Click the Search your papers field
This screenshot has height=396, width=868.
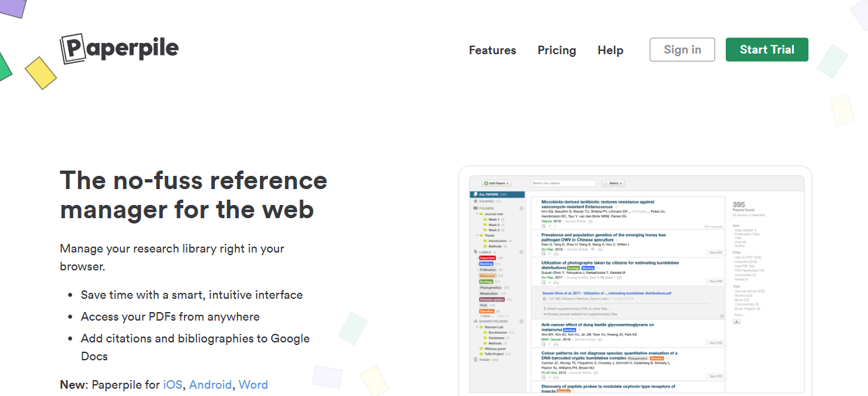point(563,183)
